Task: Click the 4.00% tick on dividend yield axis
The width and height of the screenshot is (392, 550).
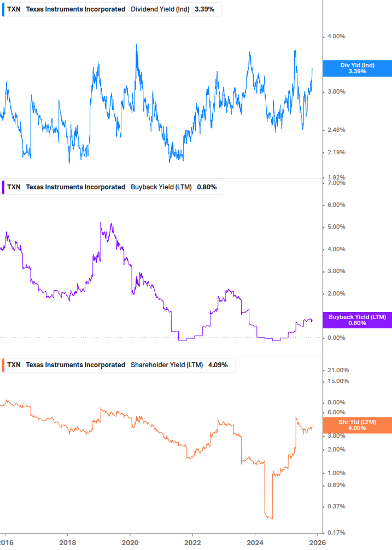Action: click(x=336, y=36)
